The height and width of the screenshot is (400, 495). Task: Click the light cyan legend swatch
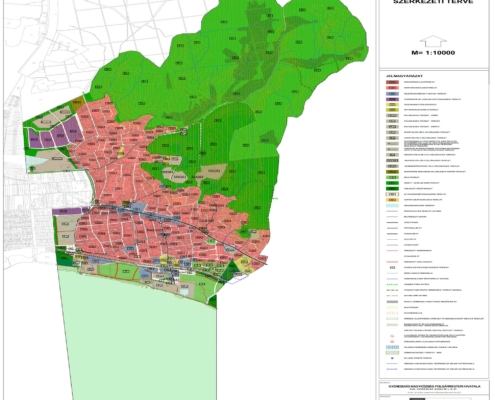392,205
